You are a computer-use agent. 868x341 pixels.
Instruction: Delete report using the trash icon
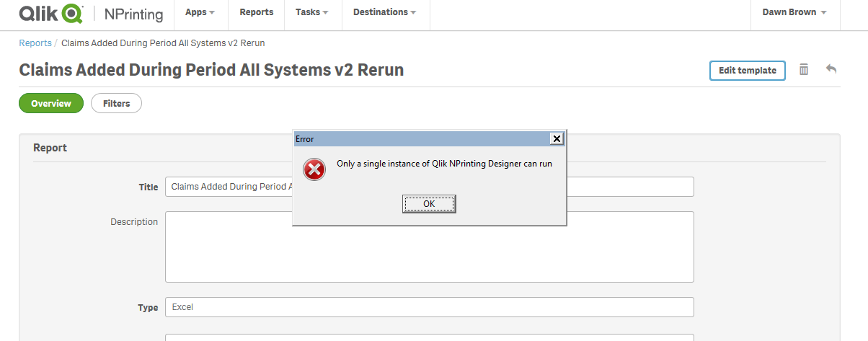[x=804, y=70]
